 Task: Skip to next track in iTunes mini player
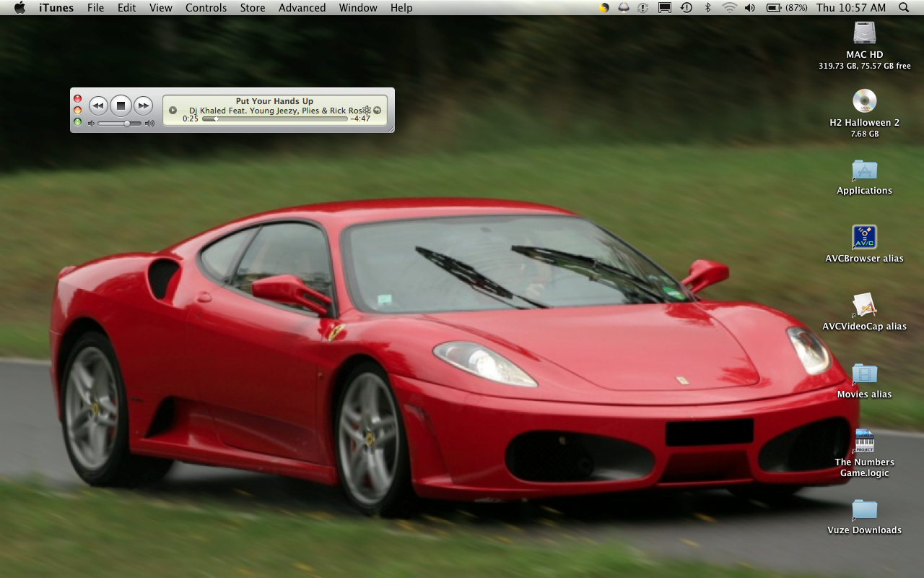(x=144, y=105)
